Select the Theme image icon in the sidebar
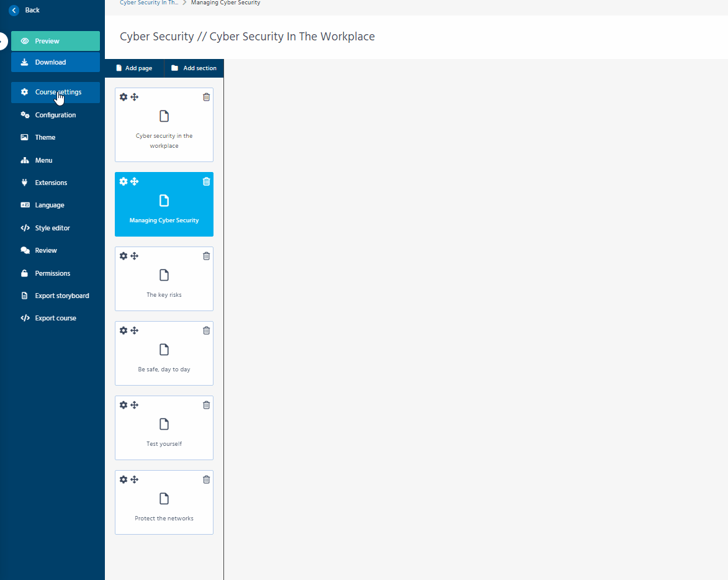This screenshot has height=580, width=728. pos(25,137)
